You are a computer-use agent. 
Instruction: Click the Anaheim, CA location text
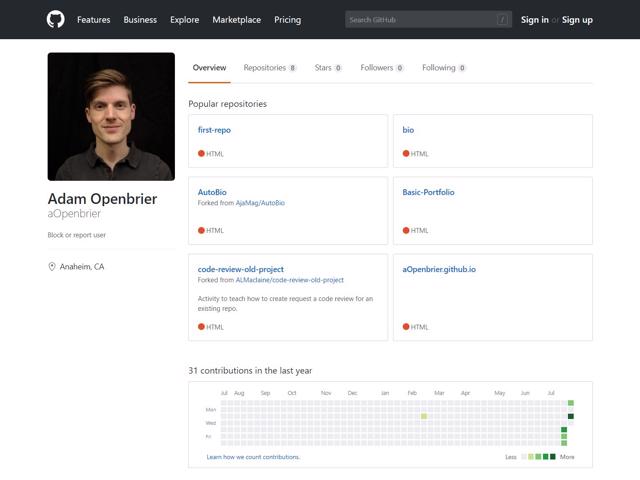tap(82, 267)
